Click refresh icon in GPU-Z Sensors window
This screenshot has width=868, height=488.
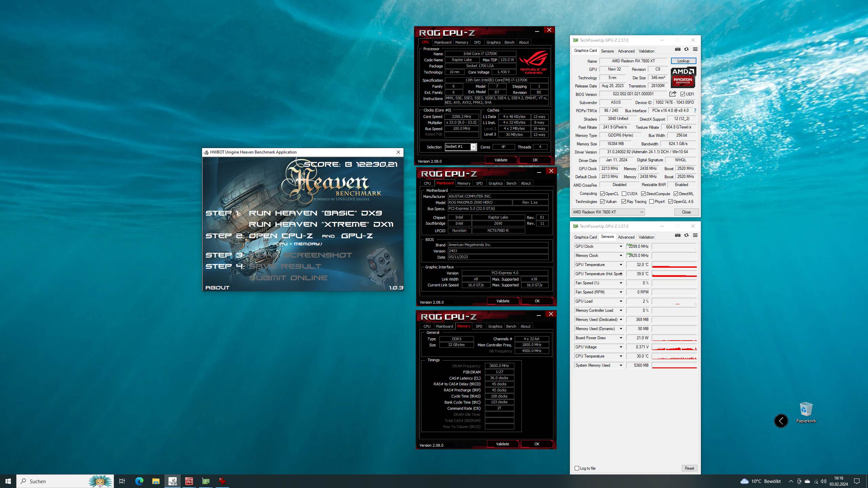click(x=686, y=235)
